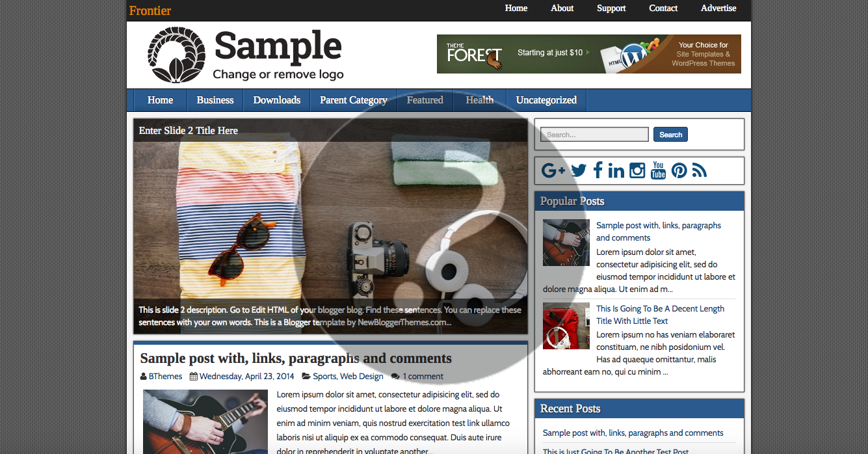Open the Advertise top menu link
Image resolution: width=868 pixels, height=454 pixels.
tap(718, 8)
